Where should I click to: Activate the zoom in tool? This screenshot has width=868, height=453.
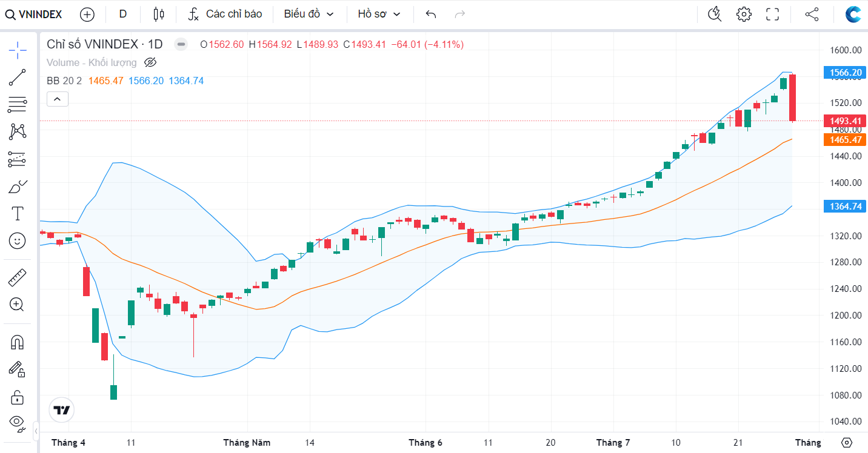coord(18,305)
